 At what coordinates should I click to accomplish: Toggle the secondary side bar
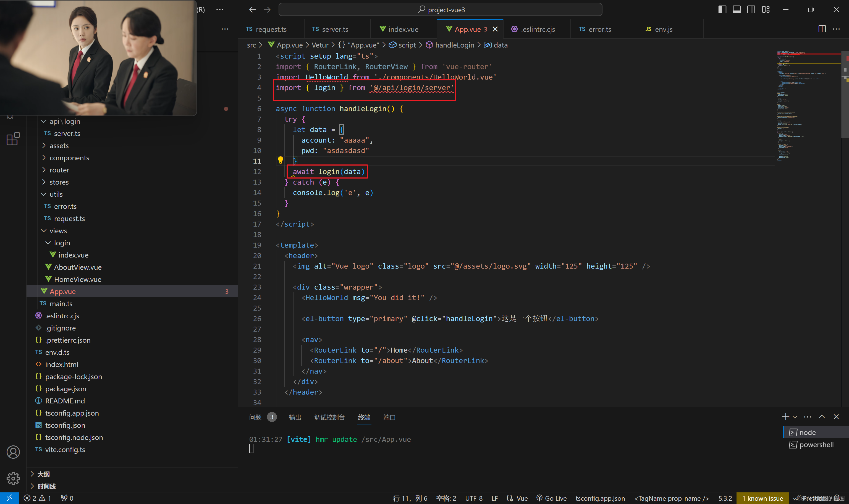pyautogui.click(x=751, y=9)
